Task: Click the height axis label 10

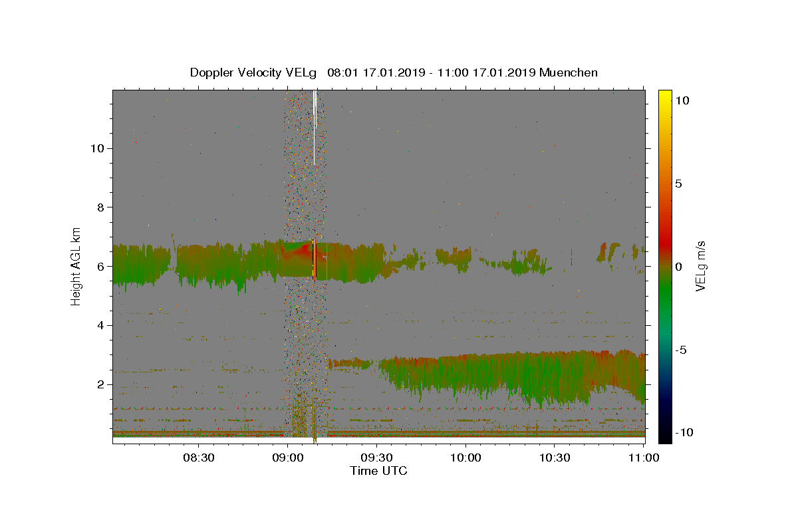Action: tap(96, 148)
